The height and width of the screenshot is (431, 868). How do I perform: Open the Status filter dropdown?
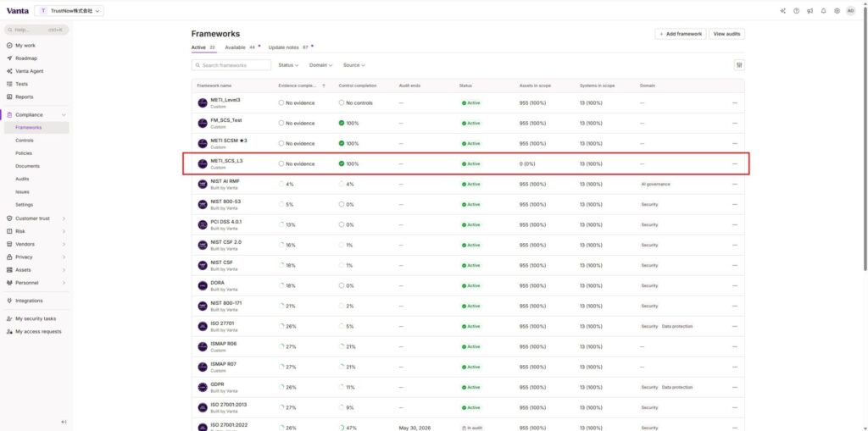pyautogui.click(x=288, y=65)
